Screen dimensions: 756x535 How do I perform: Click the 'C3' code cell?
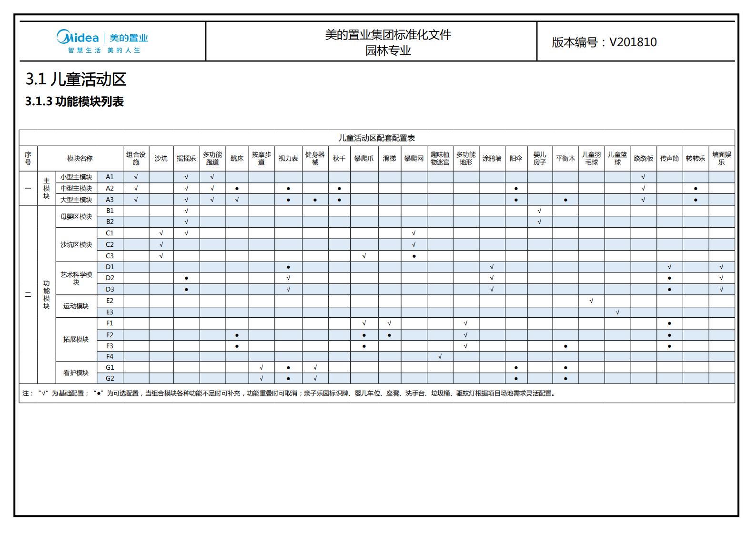coord(110,256)
